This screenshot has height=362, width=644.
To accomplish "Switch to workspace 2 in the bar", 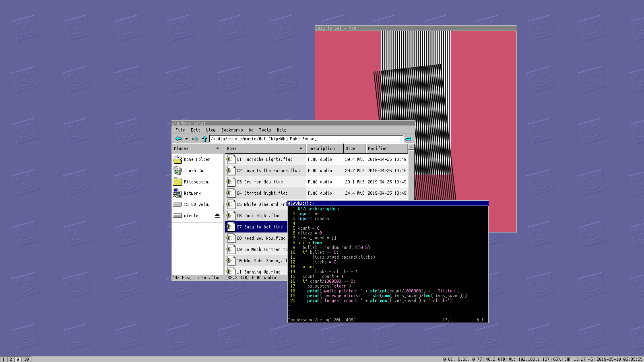I will pos(10,359).
